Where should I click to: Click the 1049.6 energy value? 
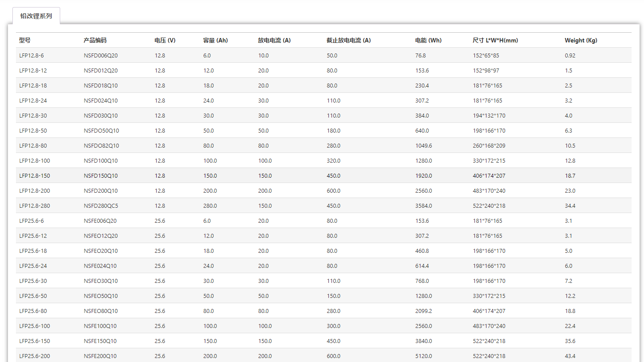tap(424, 145)
